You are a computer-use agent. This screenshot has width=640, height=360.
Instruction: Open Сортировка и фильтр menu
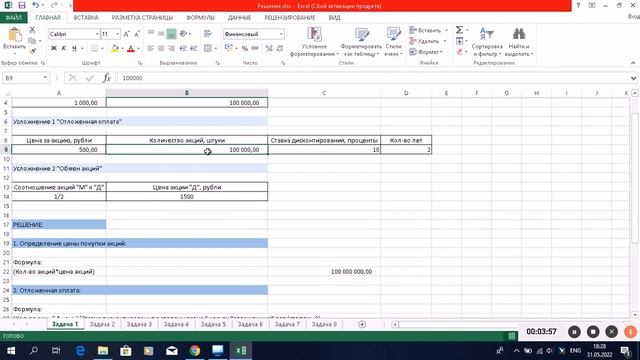pyautogui.click(x=487, y=42)
